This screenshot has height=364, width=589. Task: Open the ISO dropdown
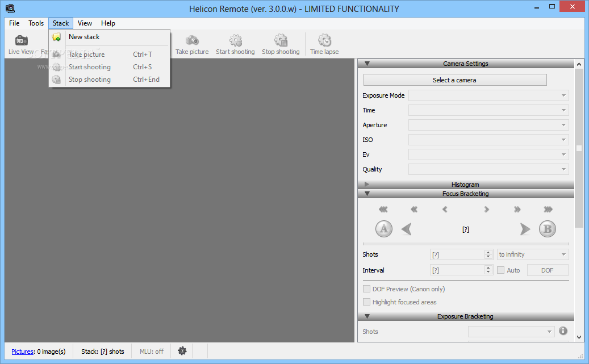[x=488, y=140]
